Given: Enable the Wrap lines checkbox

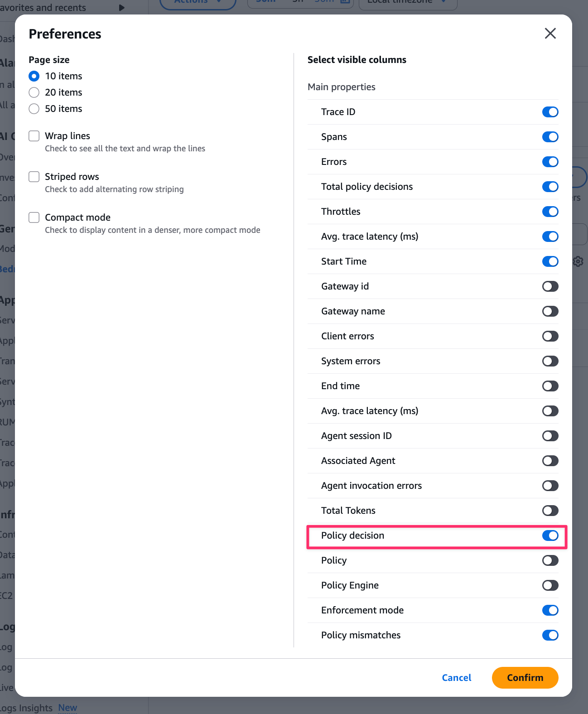Looking at the screenshot, I should pyautogui.click(x=34, y=136).
